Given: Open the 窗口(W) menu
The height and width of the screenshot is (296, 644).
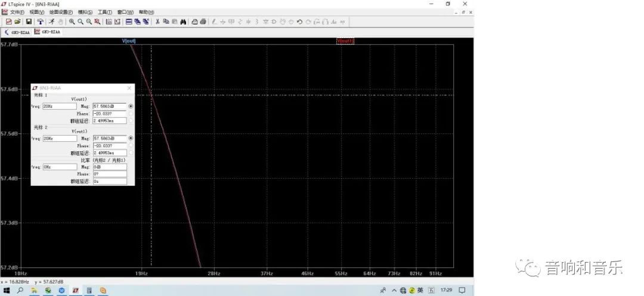Looking at the screenshot, I should click(125, 13).
